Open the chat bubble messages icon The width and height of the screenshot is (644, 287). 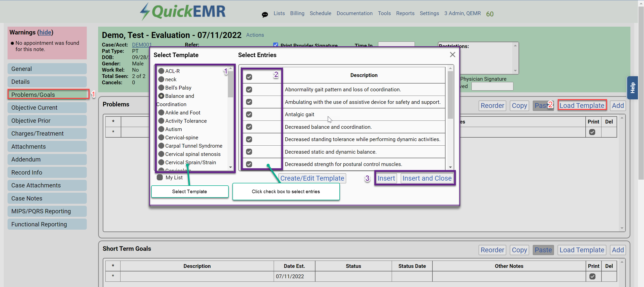[x=265, y=15]
